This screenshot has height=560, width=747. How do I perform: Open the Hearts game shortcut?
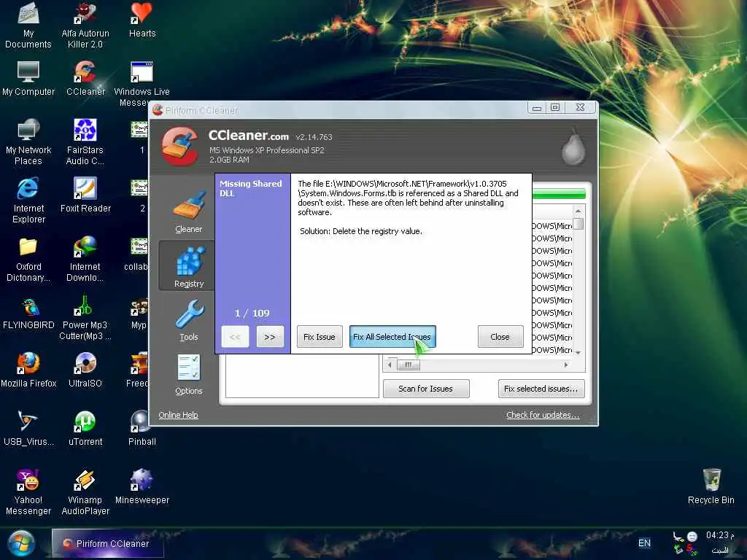(x=142, y=20)
